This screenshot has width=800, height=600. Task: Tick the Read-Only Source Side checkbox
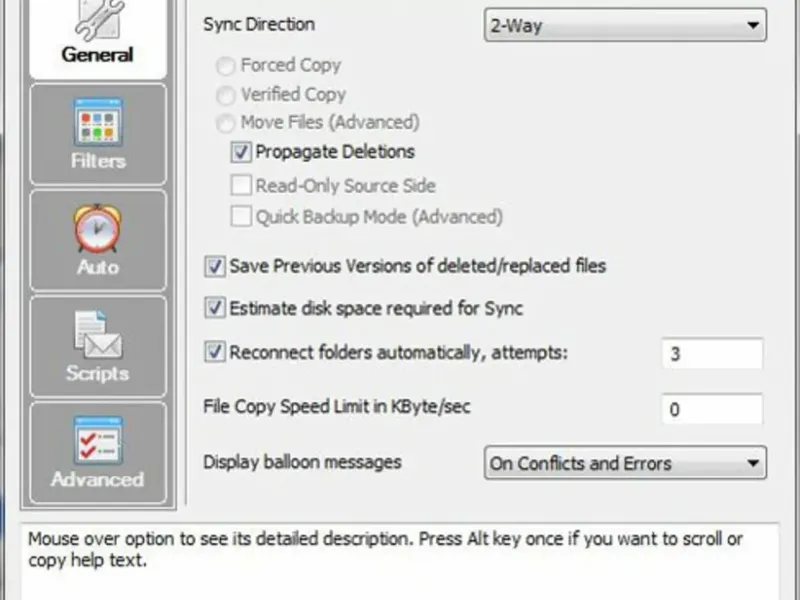241,186
